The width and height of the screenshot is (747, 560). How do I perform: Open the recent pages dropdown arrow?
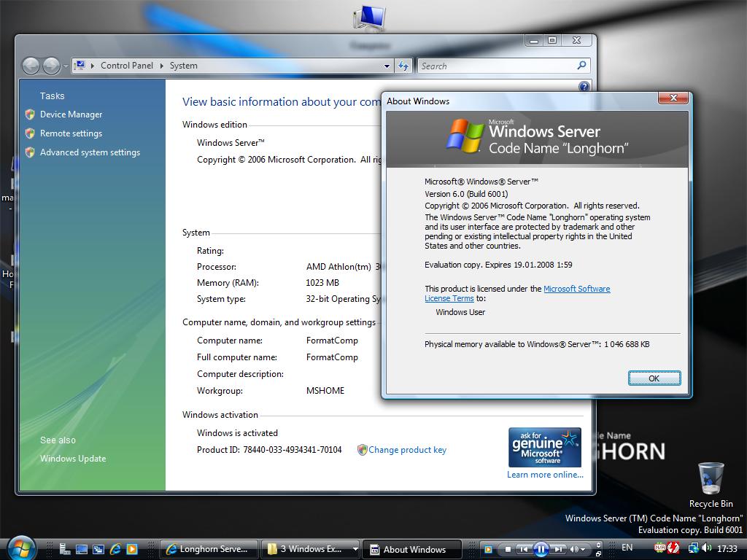pos(66,66)
